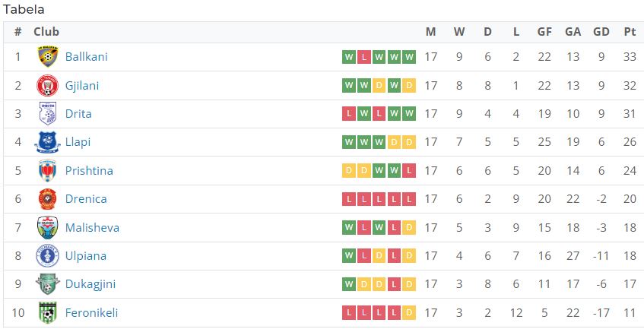
Task: Follow the Prishtina club link
Action: point(89,171)
